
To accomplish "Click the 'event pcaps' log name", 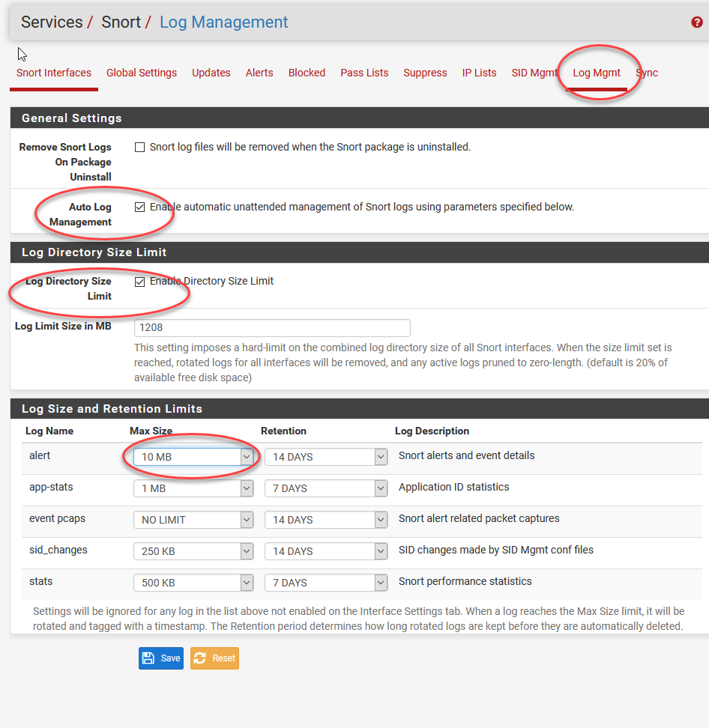I will click(57, 518).
